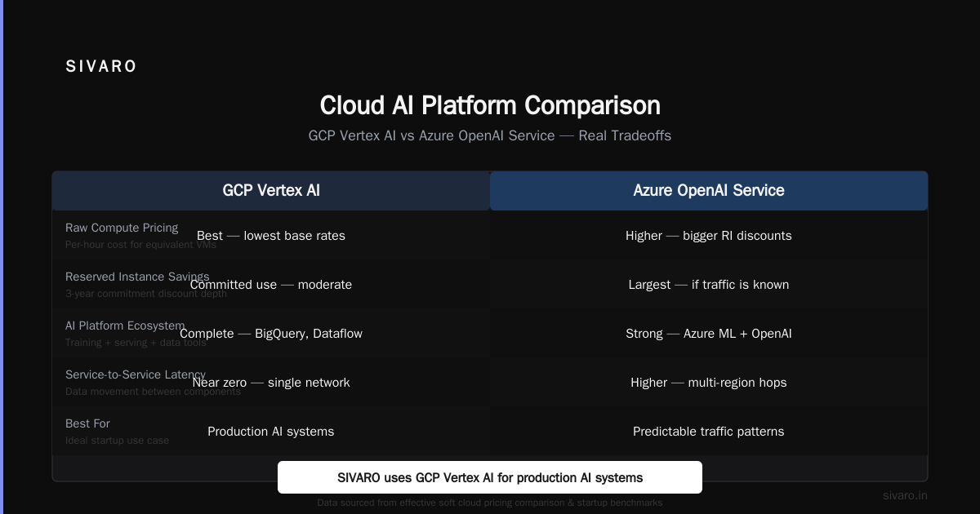Click cell 'Strong — Azure ML + OpenAI'
Image resolution: width=980 pixels, height=514 pixels.
point(709,334)
